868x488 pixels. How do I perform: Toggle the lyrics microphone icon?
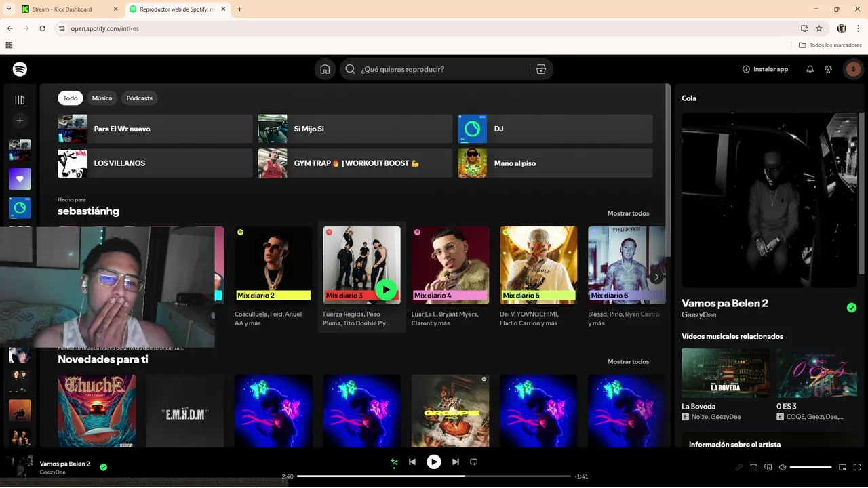(x=739, y=467)
